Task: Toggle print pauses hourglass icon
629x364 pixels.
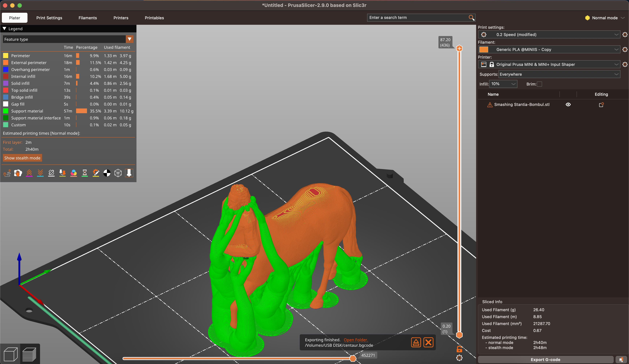Action: 85,173
